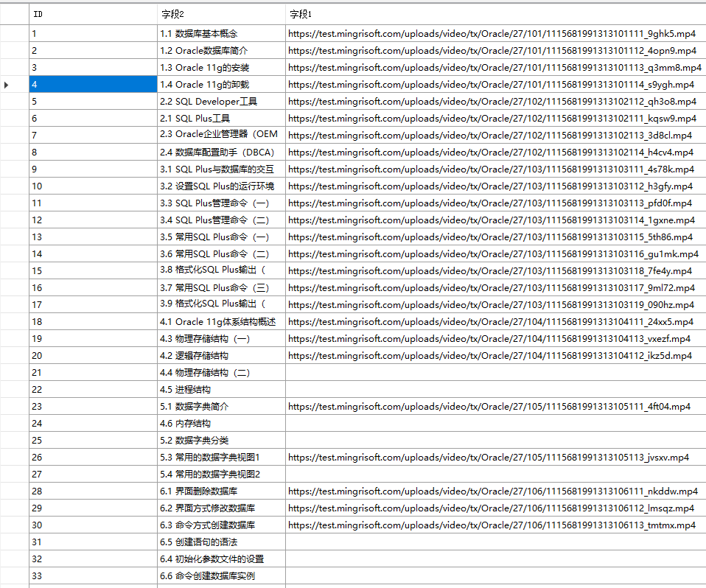This screenshot has height=588, width=706.
Task: Select URL ending 106111_nkddw.mp4
Action: pyautogui.click(x=496, y=491)
